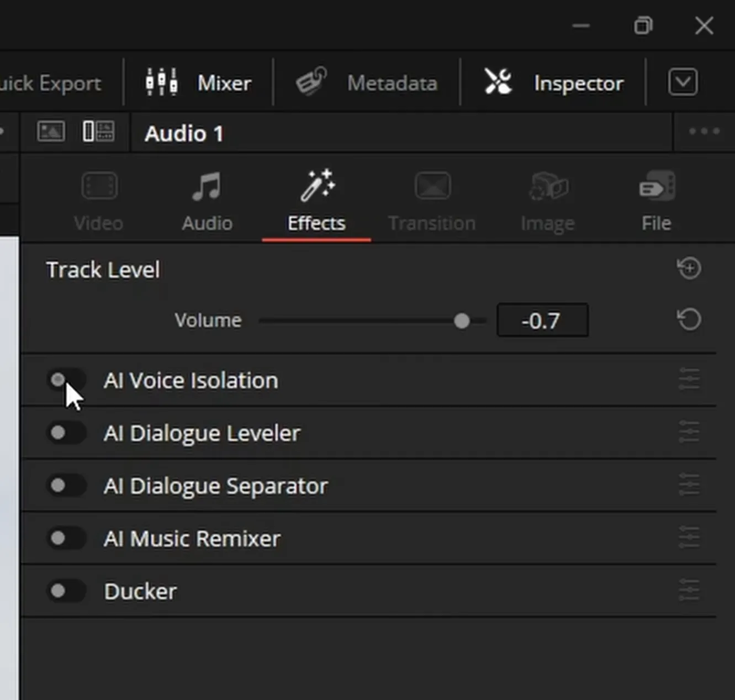Viewport: 735px width, 700px height.
Task: Click the single viewer mode icon
Action: pyautogui.click(x=51, y=131)
